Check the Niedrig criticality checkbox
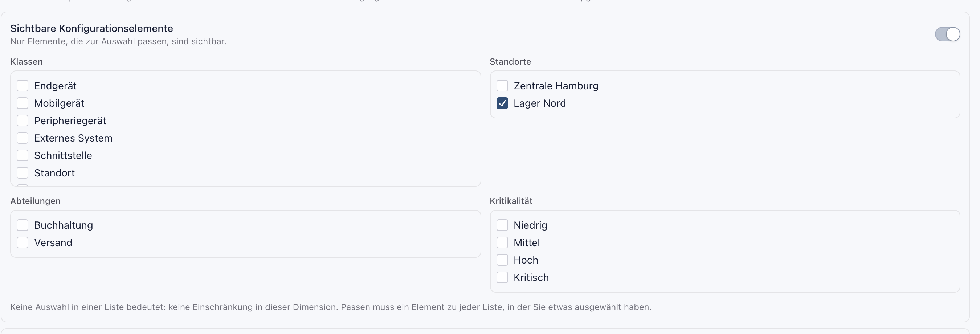The height and width of the screenshot is (334, 980). coord(502,225)
